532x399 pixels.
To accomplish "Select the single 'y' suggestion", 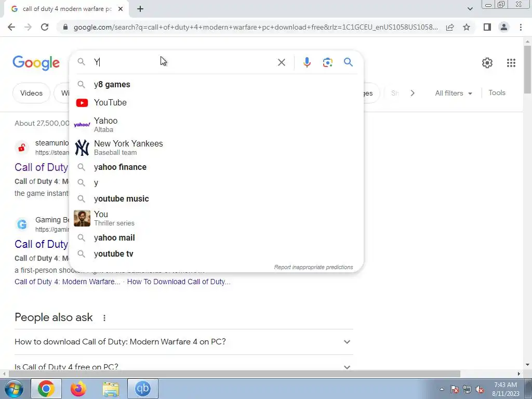I will tap(216, 182).
